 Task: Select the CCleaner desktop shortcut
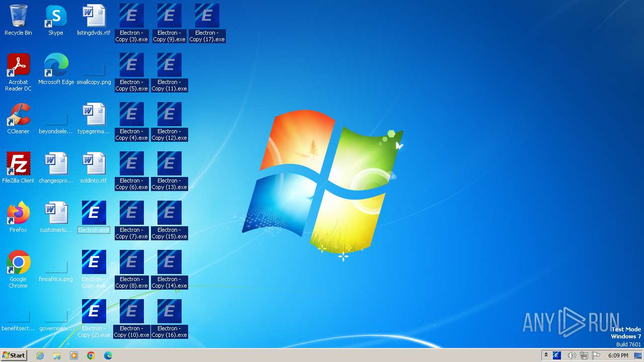tap(18, 119)
